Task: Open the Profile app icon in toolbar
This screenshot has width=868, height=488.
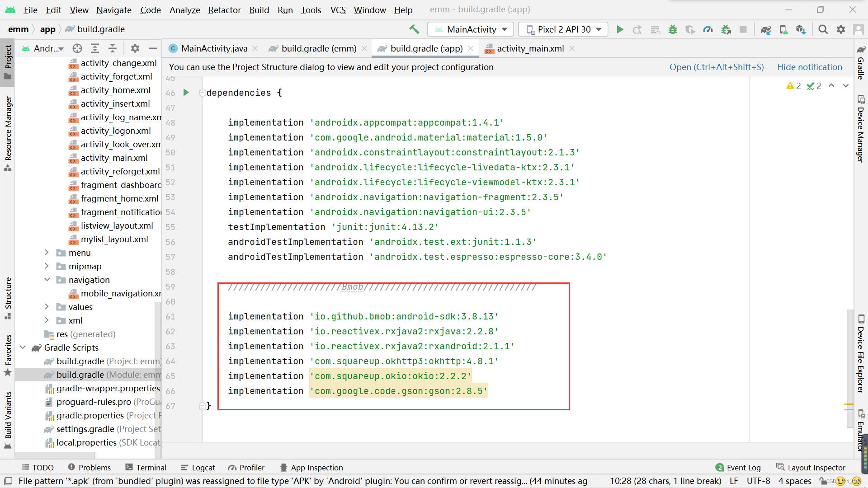Action: coord(708,29)
